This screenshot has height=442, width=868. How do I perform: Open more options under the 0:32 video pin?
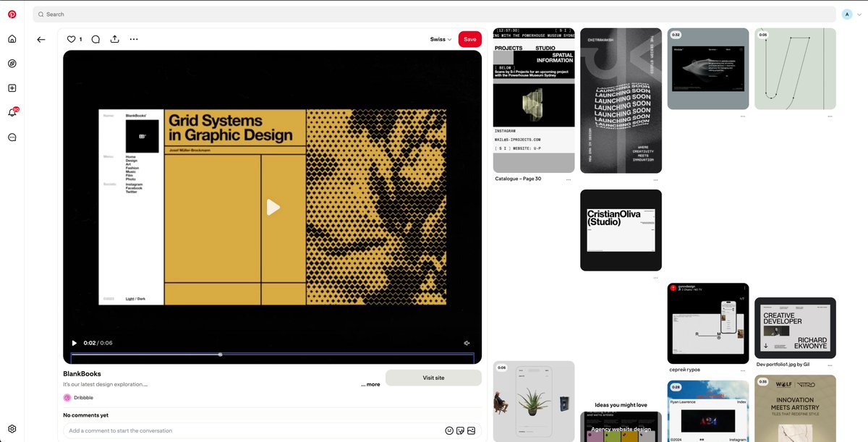[743, 116]
